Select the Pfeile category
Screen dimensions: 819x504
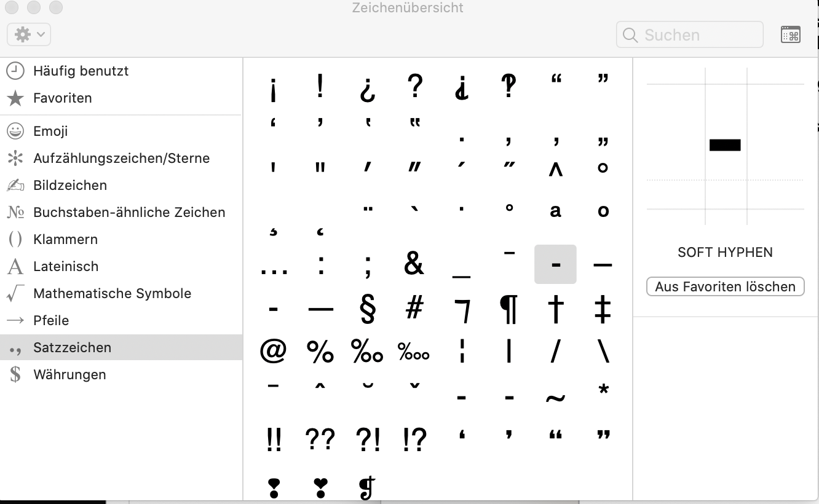pos(121,320)
